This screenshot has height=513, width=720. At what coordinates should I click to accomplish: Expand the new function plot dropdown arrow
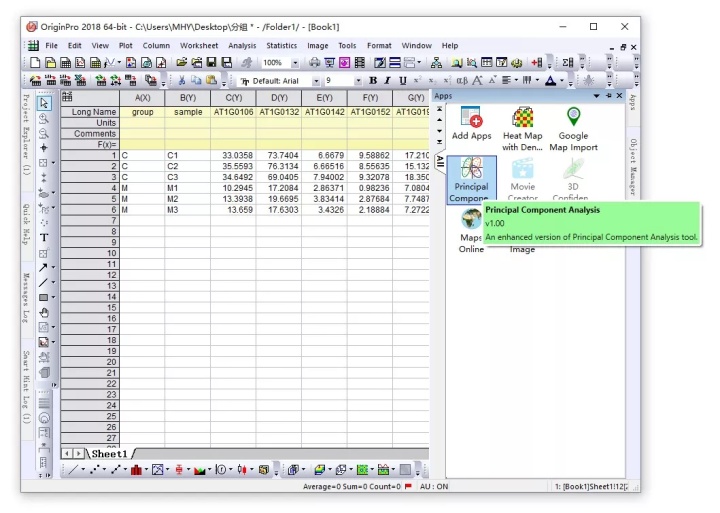coord(118,62)
